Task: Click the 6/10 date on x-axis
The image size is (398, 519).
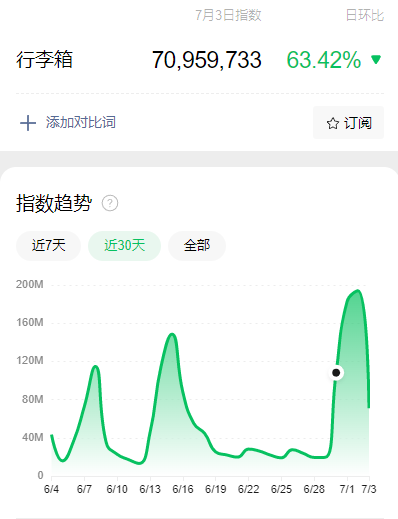Action: 117,489
